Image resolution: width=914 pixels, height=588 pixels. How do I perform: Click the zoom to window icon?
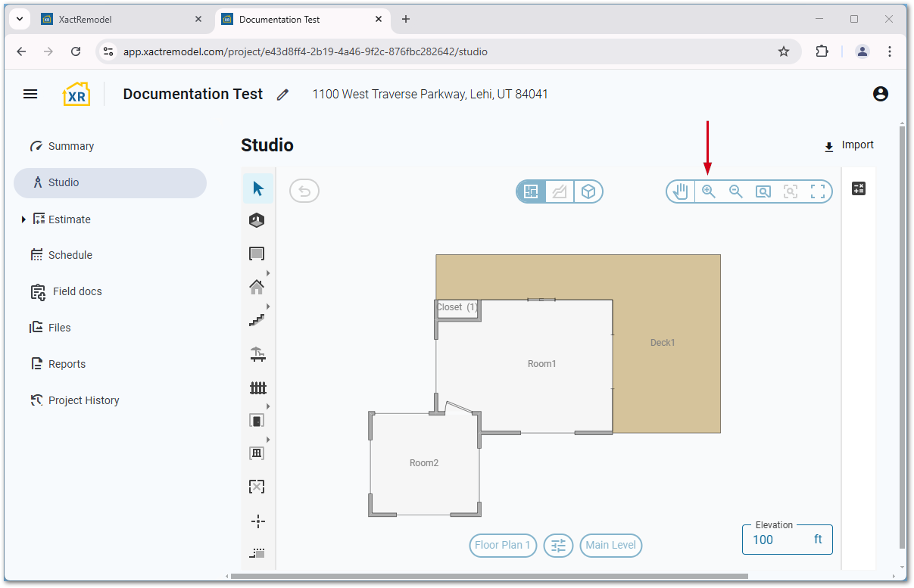[763, 191]
